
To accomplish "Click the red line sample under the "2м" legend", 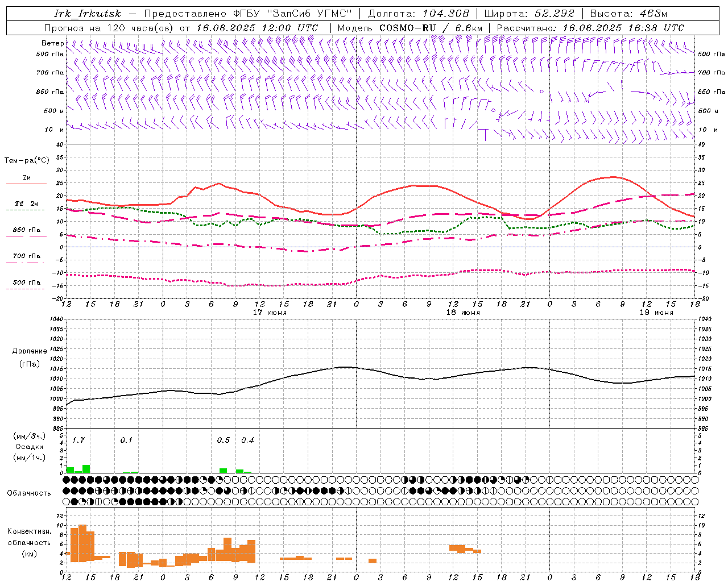I will tap(26, 184).
